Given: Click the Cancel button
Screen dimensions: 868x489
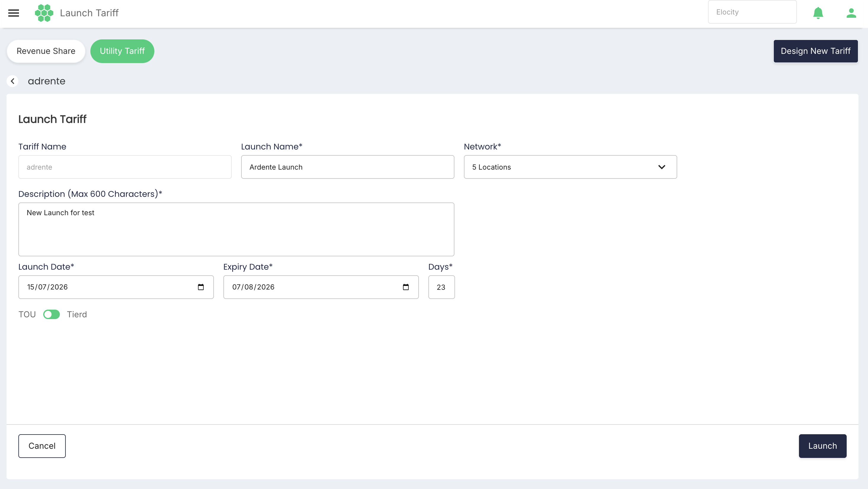Looking at the screenshot, I should tap(42, 446).
